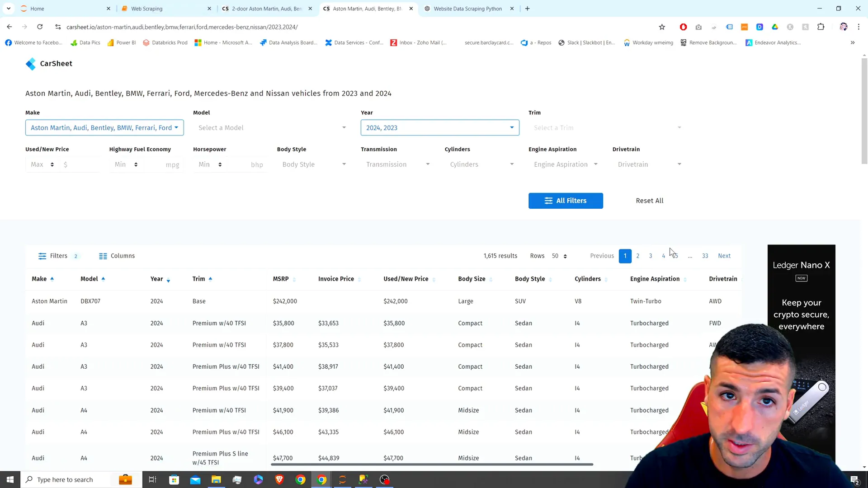Go to results page 3
The height and width of the screenshot is (488, 868).
point(650,256)
